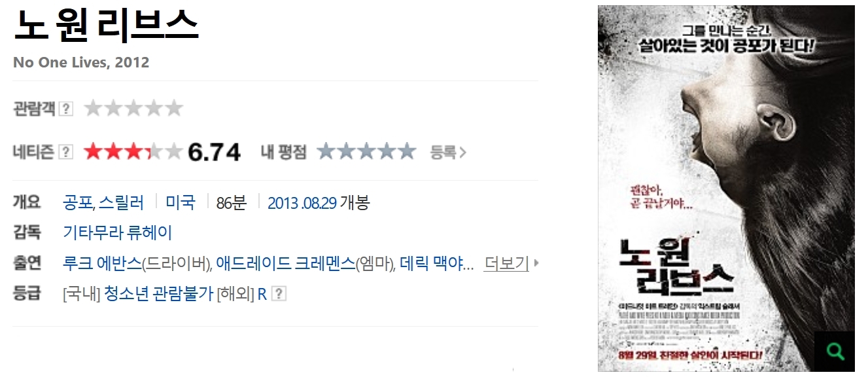The width and height of the screenshot is (868, 381).
Task: Click the arrow icon beside 더보기
Action: coord(536,263)
